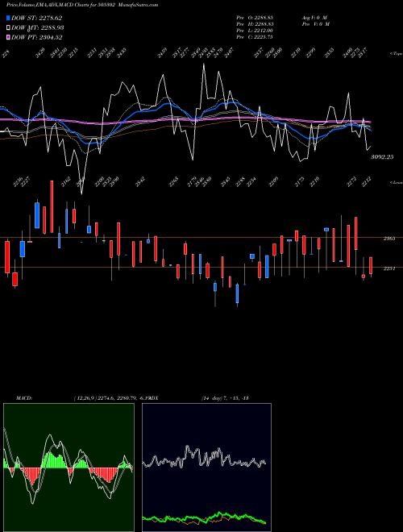Select the 'DOW ST: 2278.62' legend text
The image size is (403, 532).
[x=36, y=18]
